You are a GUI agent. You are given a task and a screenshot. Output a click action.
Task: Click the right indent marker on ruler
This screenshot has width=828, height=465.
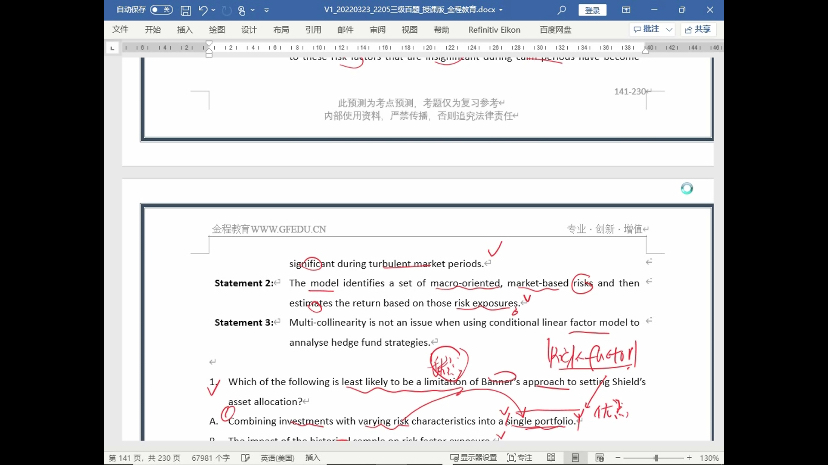tap(645, 50)
